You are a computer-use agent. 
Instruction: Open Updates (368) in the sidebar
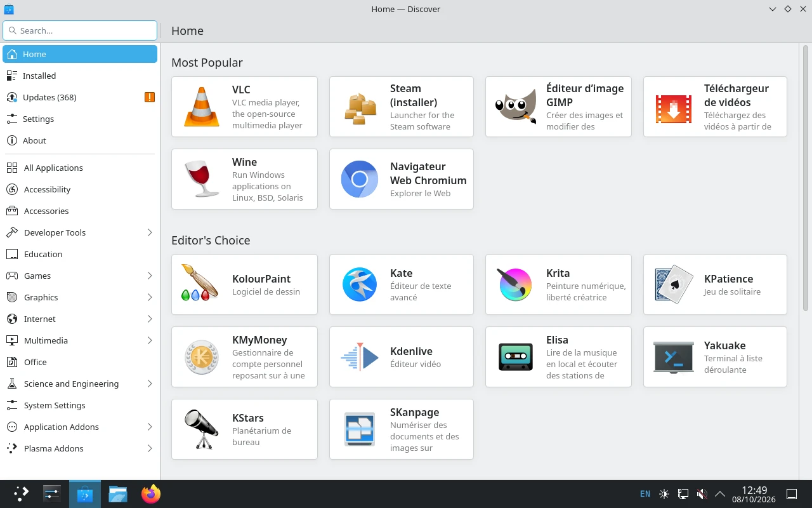tap(80, 97)
